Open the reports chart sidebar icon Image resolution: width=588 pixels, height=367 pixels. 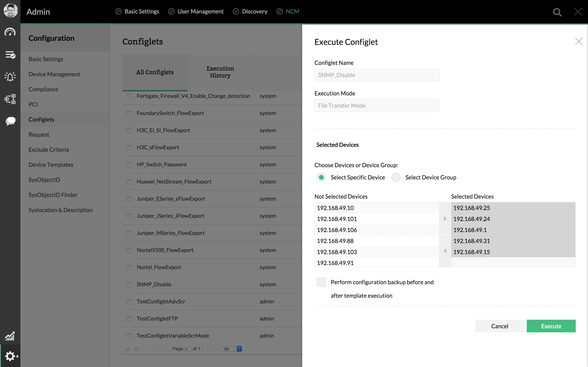[10, 336]
